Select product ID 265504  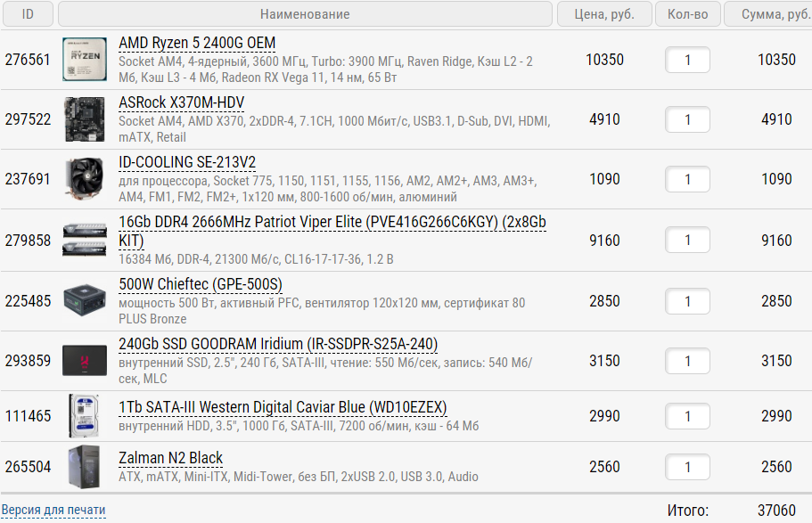28,467
